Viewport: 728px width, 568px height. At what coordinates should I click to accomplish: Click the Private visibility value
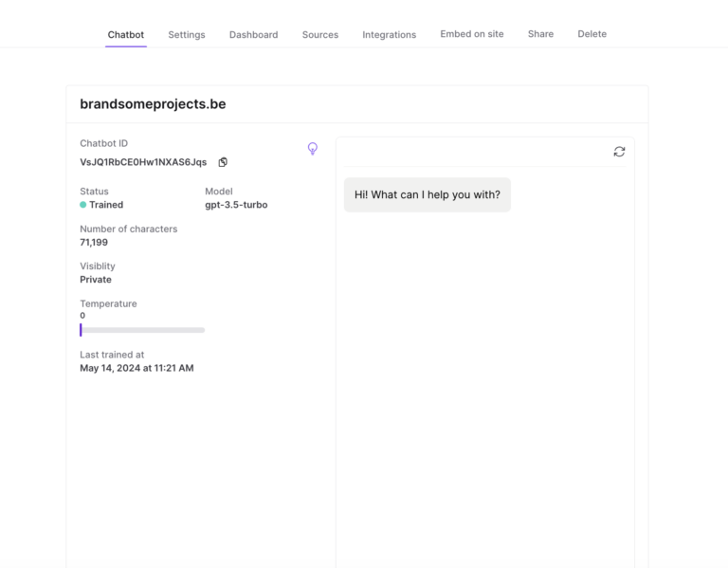coord(96,280)
